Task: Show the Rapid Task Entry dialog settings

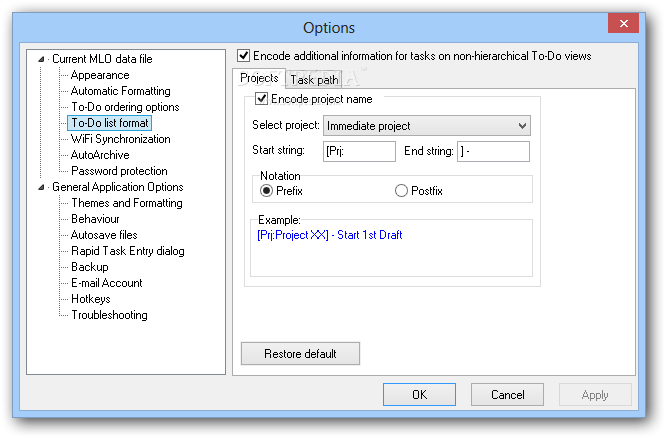Action: [x=128, y=251]
